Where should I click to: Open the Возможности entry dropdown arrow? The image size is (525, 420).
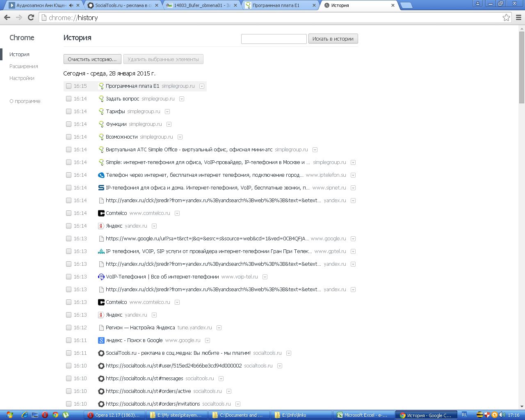click(x=180, y=137)
